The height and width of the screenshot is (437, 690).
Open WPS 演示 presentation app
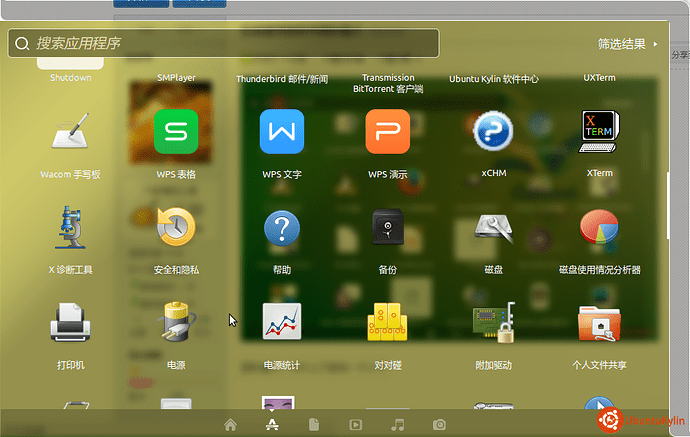tap(387, 132)
